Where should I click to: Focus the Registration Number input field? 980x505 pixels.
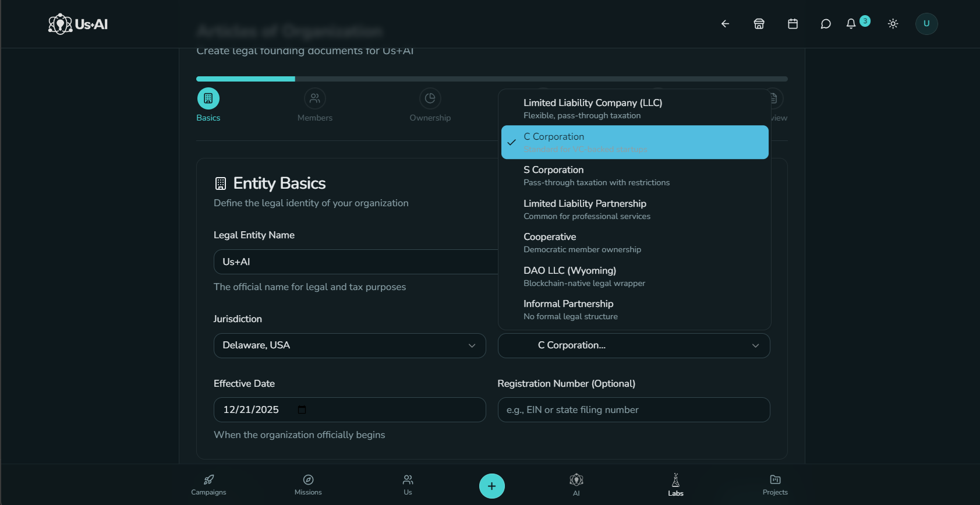pos(634,410)
